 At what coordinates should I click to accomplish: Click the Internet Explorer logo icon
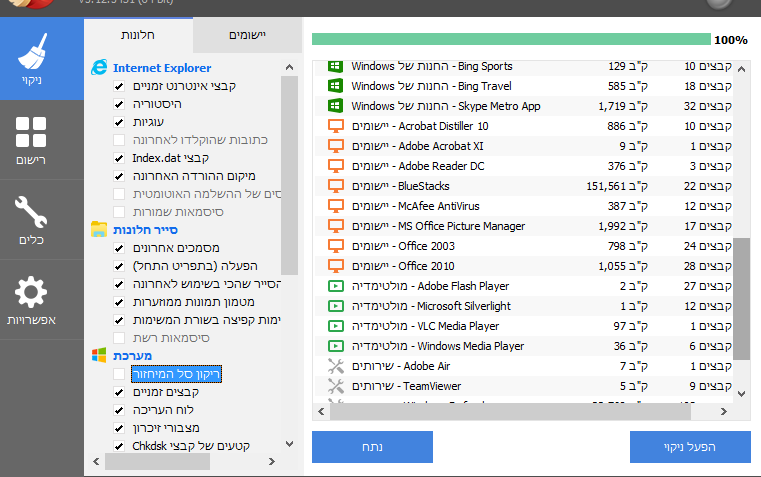[x=99, y=67]
